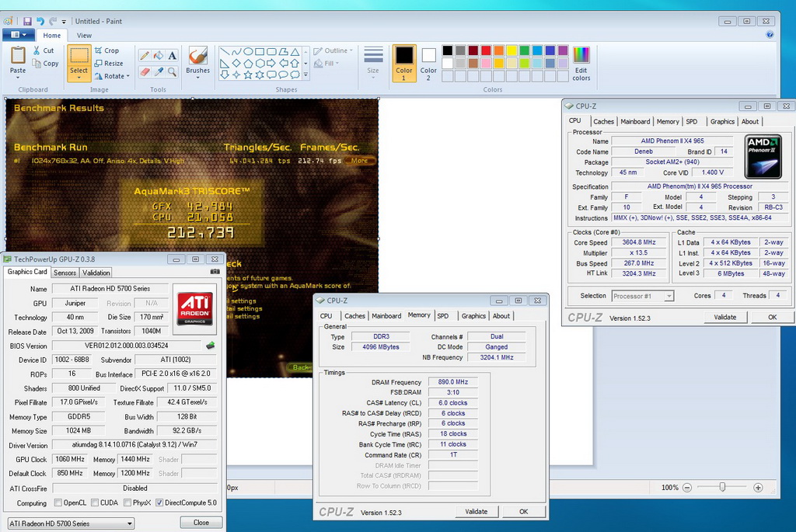Toggle the CUDA checkbox in GPU-Z

(x=95, y=502)
